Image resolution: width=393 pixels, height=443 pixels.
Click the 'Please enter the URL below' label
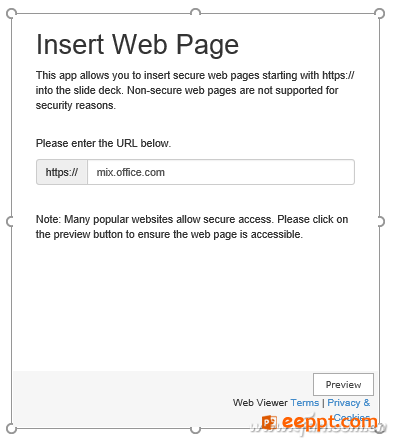tap(103, 143)
